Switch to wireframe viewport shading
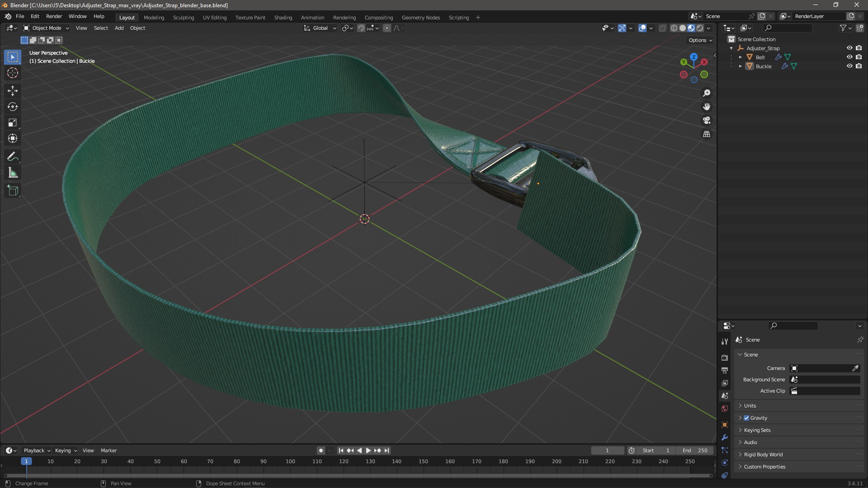This screenshot has height=488, width=868. pos(674,28)
